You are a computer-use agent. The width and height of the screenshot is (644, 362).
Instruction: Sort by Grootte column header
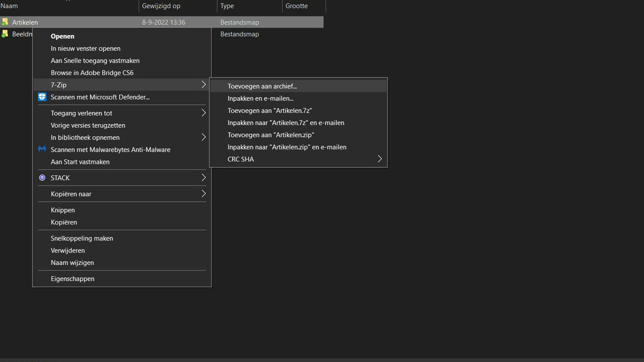[x=297, y=6]
